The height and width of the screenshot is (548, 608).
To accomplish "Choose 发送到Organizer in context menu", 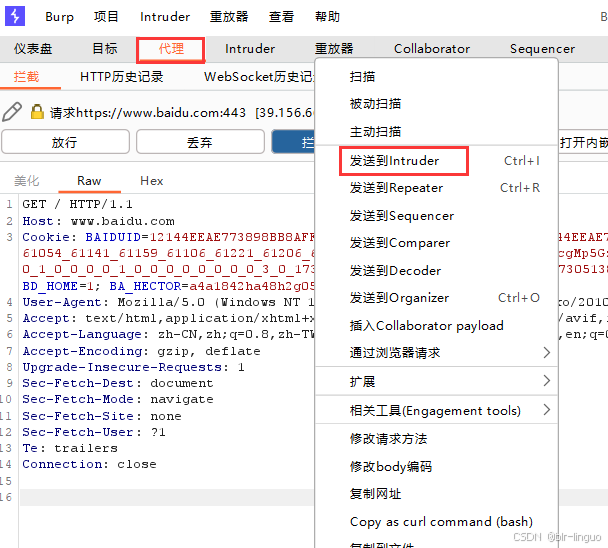I will [x=436, y=298].
